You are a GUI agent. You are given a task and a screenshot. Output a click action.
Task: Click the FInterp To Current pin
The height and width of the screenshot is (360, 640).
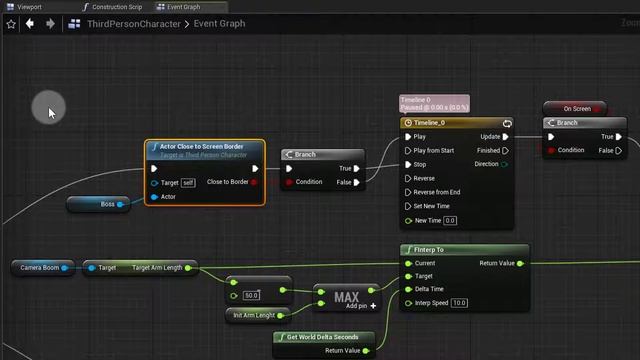click(408, 264)
